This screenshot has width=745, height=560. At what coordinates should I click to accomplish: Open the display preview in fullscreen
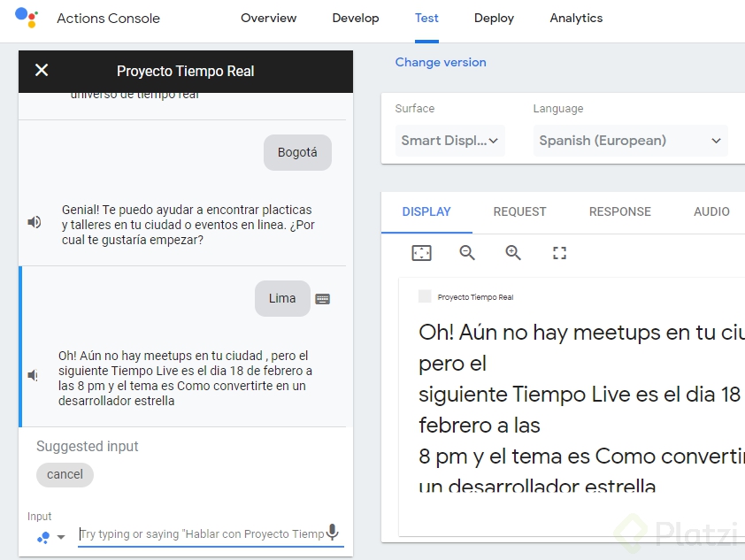560,253
